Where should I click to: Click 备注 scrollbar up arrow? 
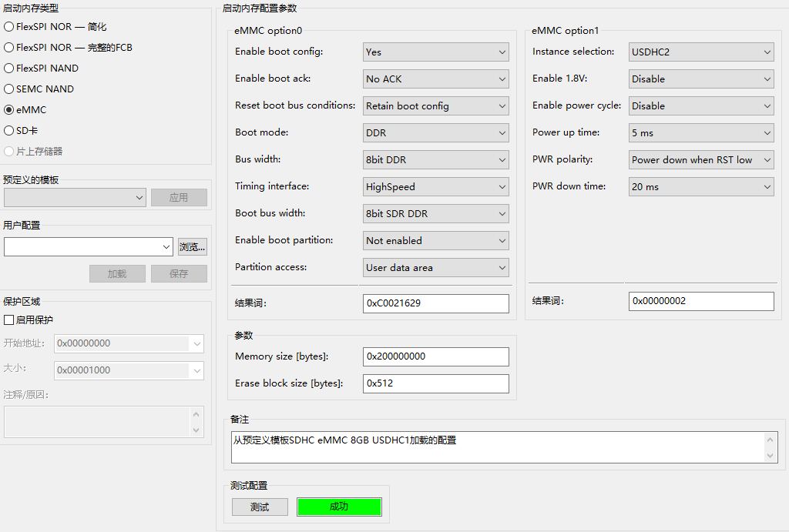pos(770,440)
